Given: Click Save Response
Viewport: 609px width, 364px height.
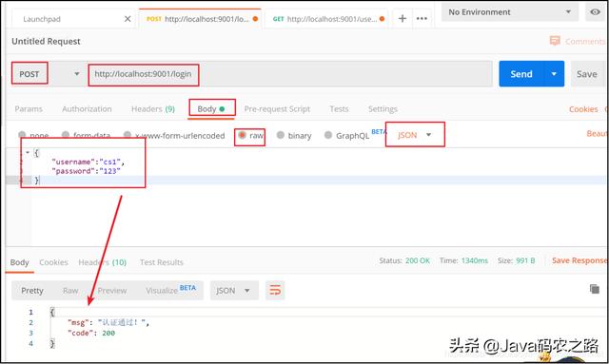Looking at the screenshot, I should tap(580, 260).
